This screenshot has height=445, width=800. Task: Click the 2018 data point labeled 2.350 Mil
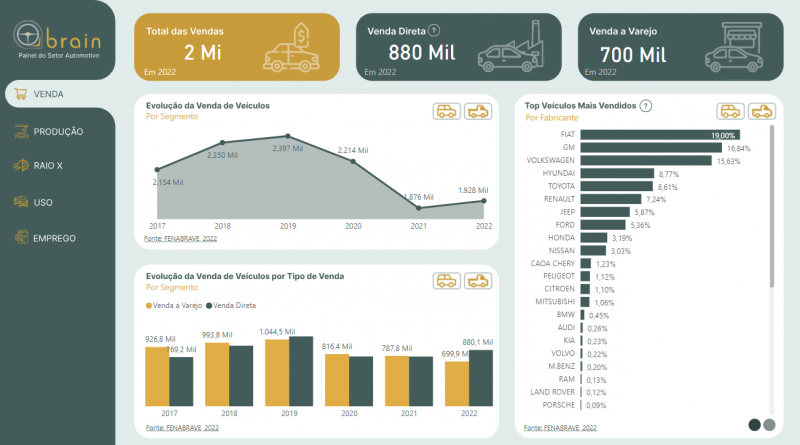(222, 142)
